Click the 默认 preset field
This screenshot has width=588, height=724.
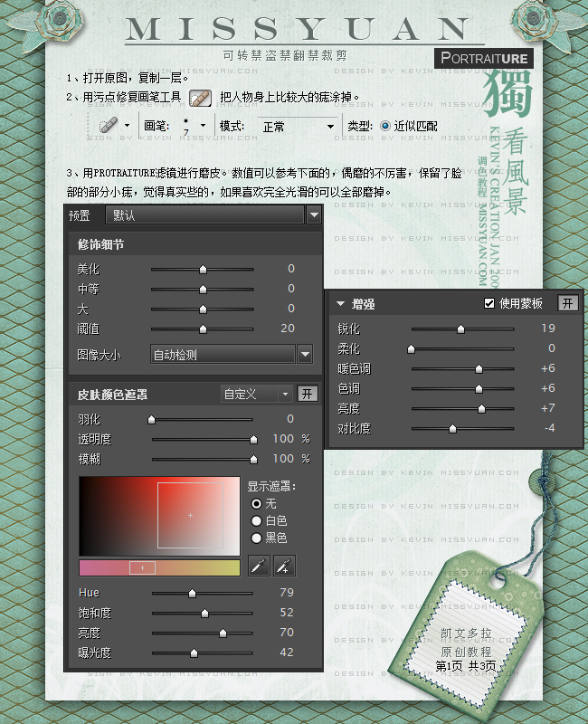205,215
